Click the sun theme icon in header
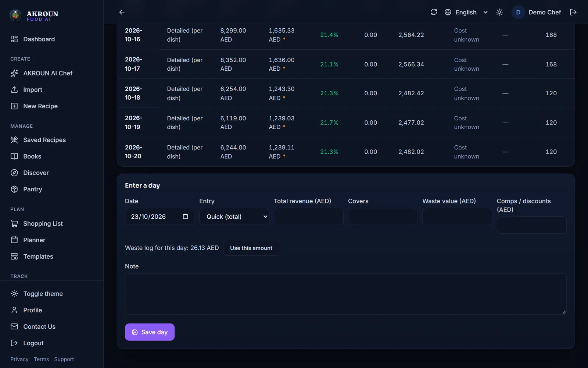Viewport: 588px width, 368px height. [x=499, y=12]
